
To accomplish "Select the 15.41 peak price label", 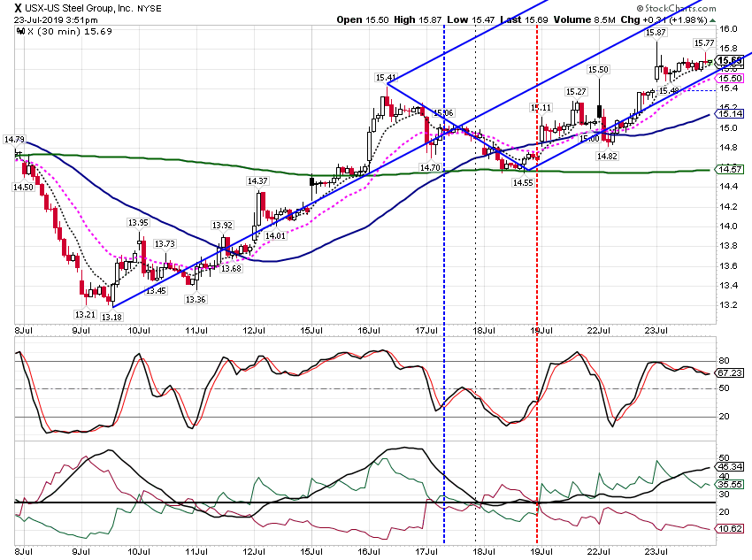I will pyautogui.click(x=386, y=77).
